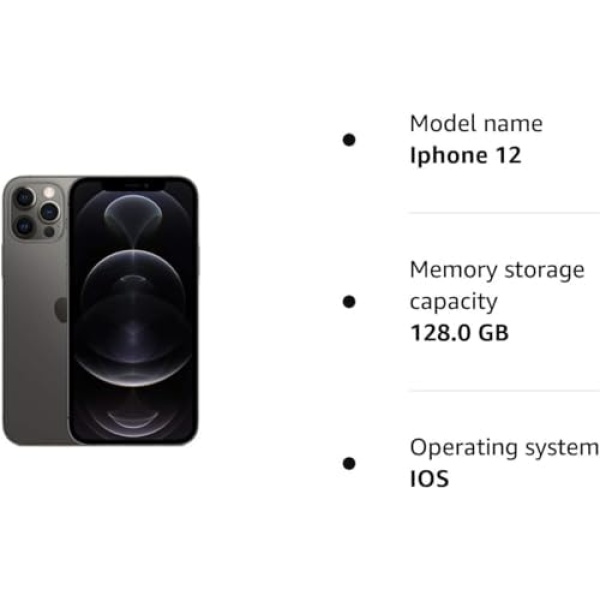The image size is (600, 600).
Task: Click the notch on the phone screen
Action: (133, 186)
